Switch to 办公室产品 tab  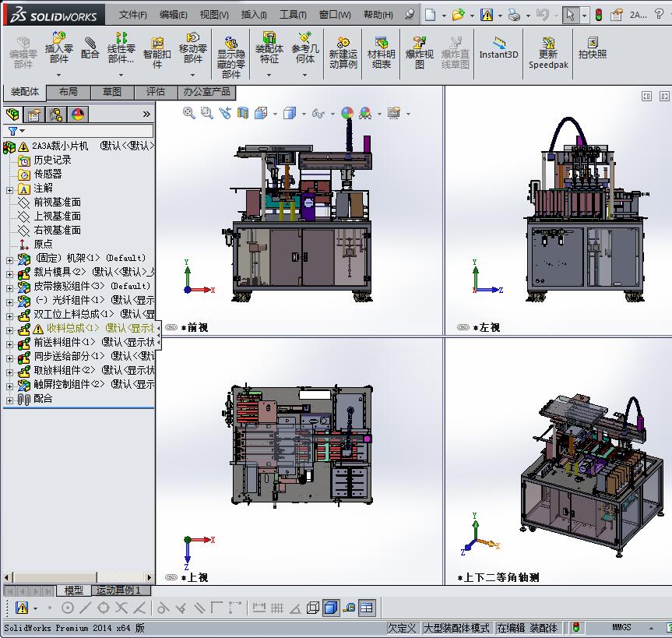click(207, 92)
